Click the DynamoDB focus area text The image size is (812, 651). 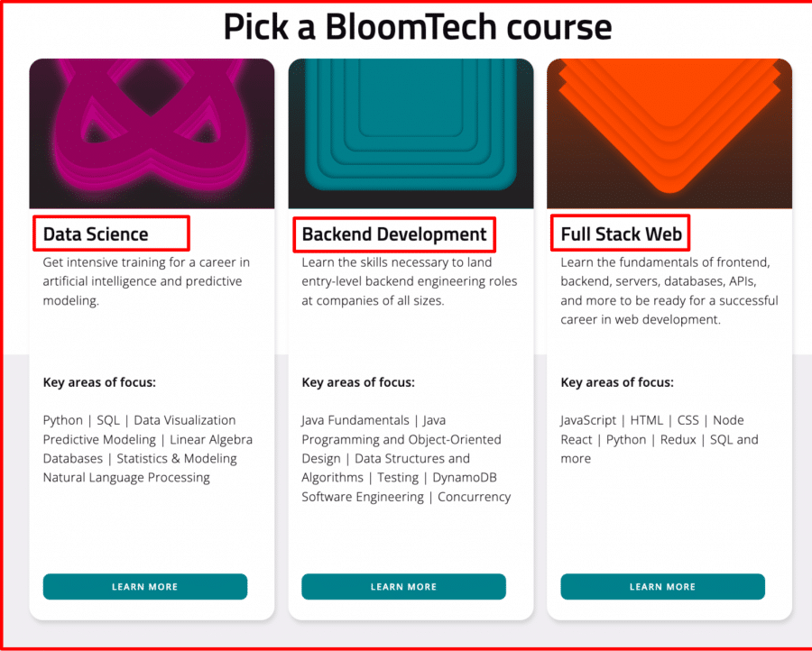[465, 478]
